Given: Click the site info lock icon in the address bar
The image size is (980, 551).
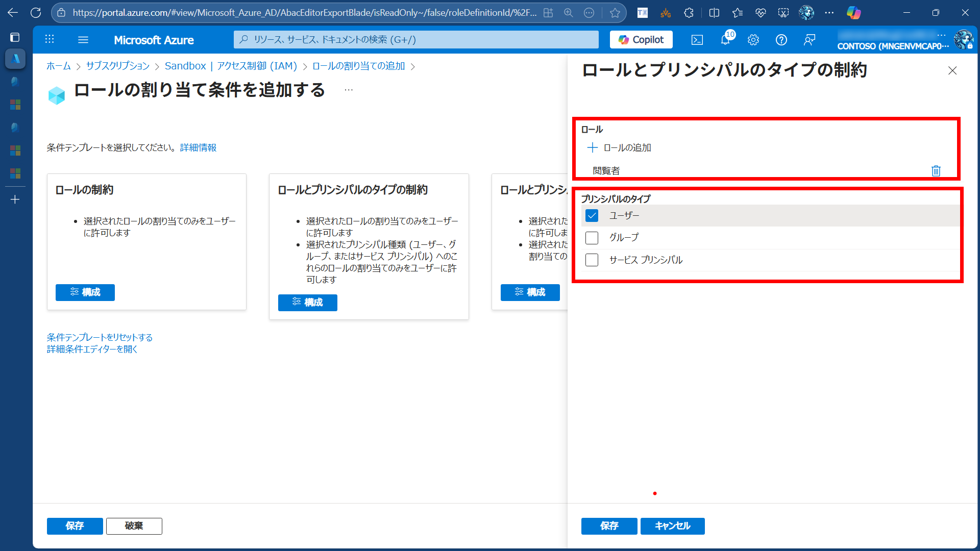Looking at the screenshot, I should [61, 13].
